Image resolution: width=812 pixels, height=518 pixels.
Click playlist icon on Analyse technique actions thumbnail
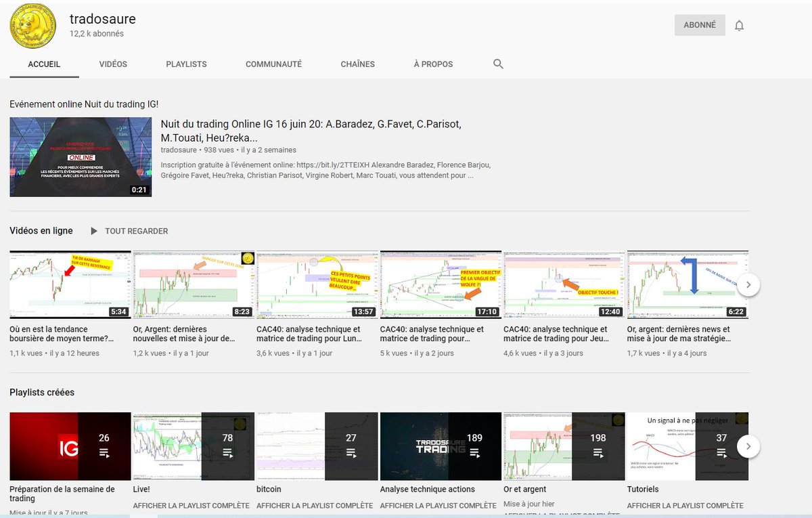click(x=475, y=453)
